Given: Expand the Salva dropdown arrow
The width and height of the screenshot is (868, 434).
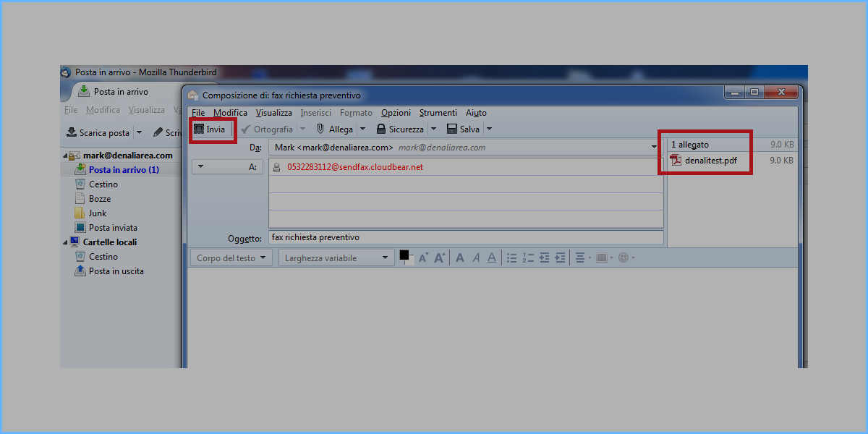Looking at the screenshot, I should point(490,129).
